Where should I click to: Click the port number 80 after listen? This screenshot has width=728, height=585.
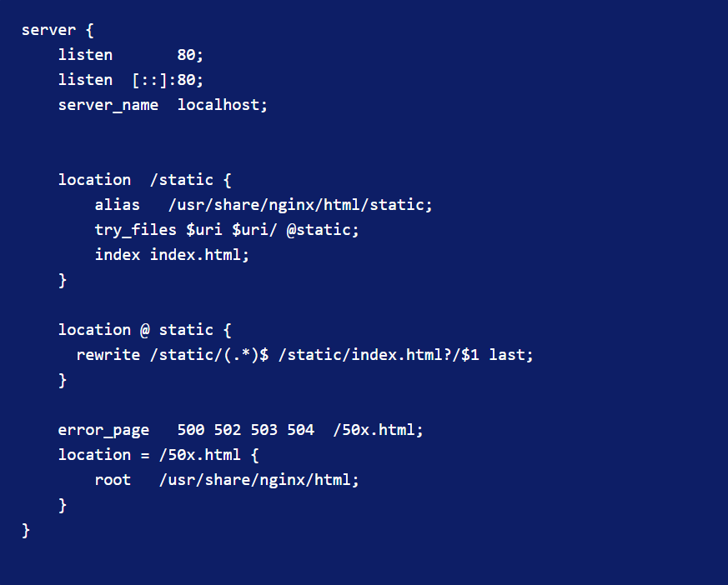[x=186, y=55]
